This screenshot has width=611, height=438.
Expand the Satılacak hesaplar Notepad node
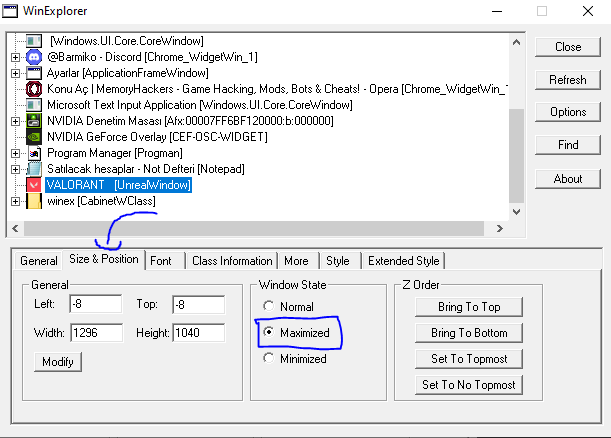click(15, 169)
